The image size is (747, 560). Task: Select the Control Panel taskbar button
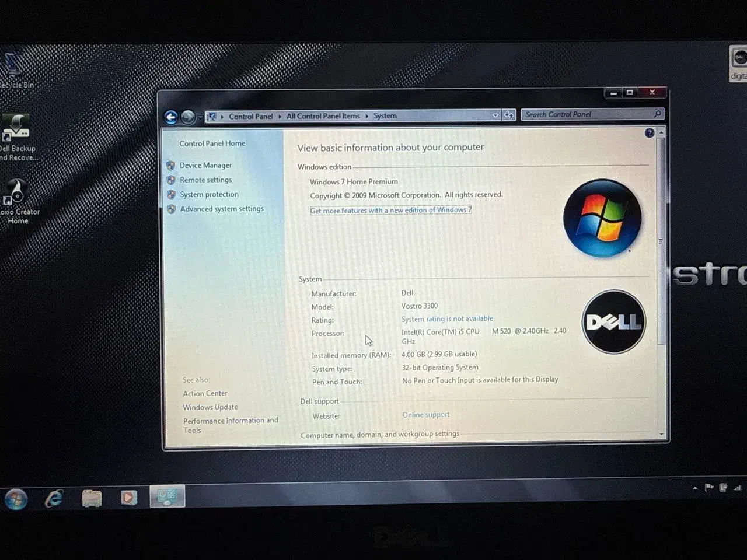(x=167, y=496)
